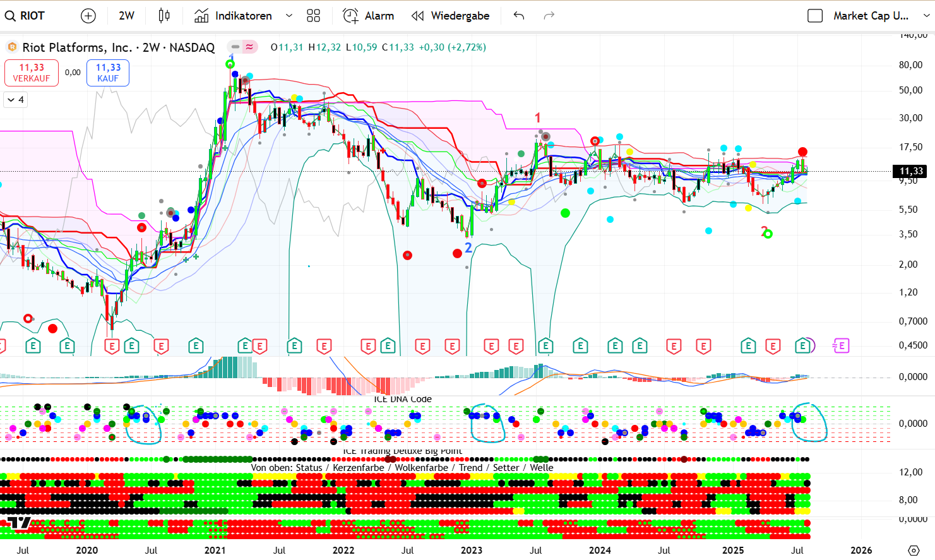This screenshot has height=560, width=935.
Task: Click the plus icon to compare symbols
Action: point(88,16)
